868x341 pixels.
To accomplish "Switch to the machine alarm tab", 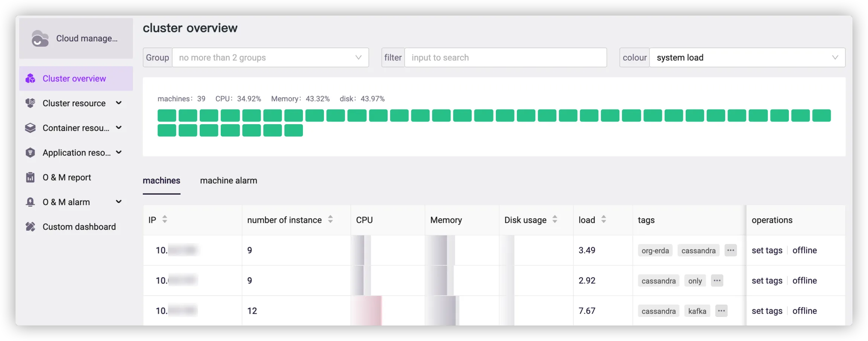I will click(x=228, y=181).
